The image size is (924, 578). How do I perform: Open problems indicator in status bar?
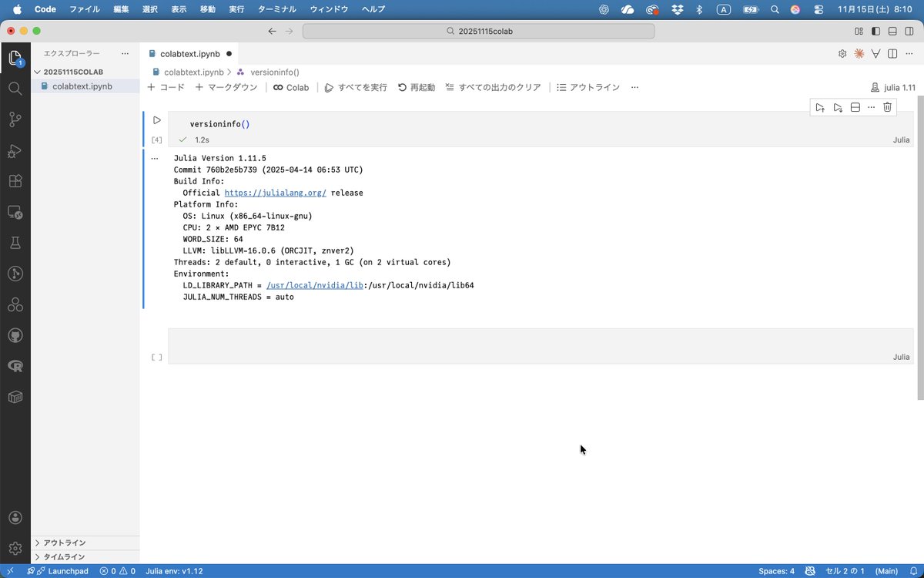pyautogui.click(x=117, y=571)
